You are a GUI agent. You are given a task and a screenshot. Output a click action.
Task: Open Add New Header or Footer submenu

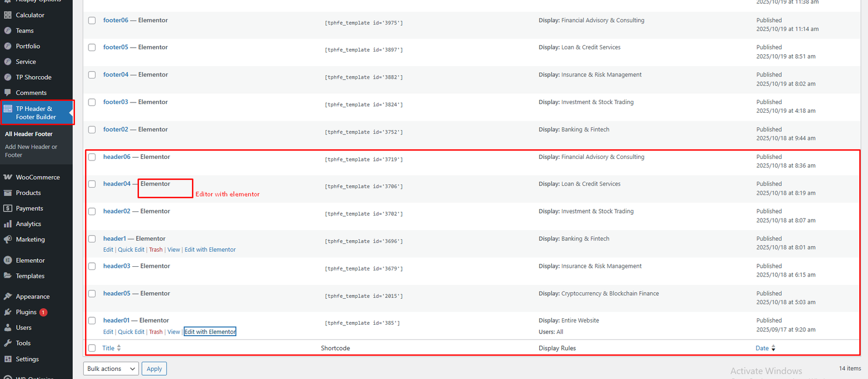31,151
